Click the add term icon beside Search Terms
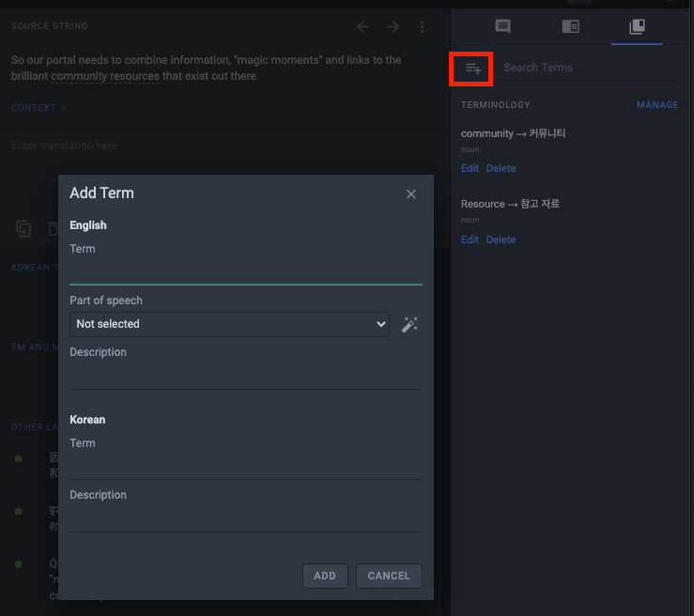 coord(473,68)
